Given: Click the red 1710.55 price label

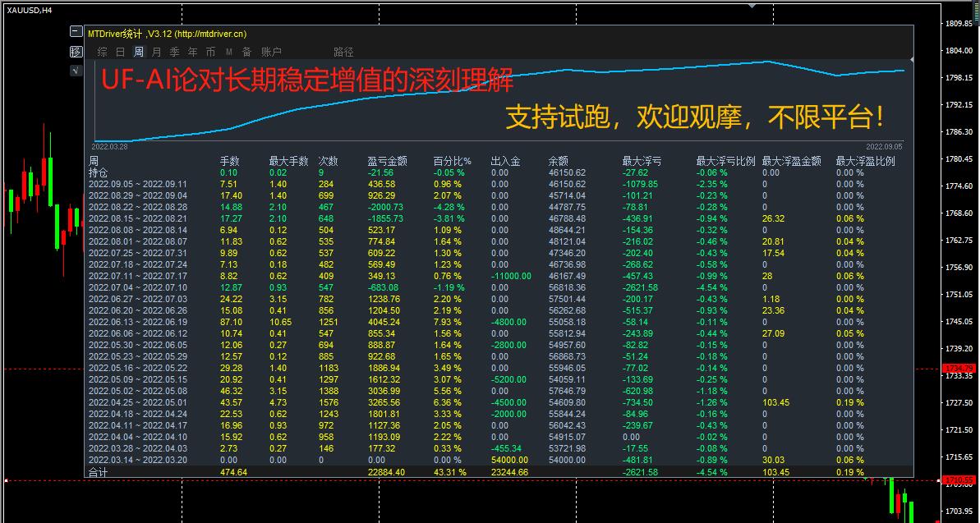Looking at the screenshot, I should 959,479.
